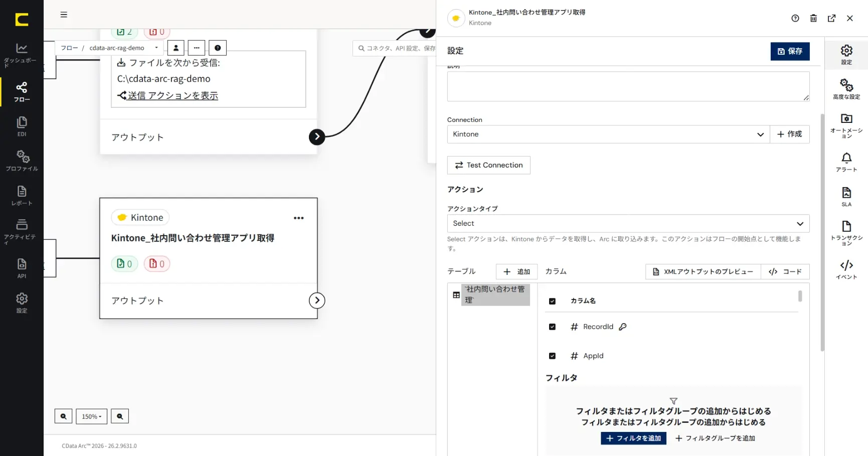This screenshot has height=456, width=868.
Task: Open the EDI sidebar item
Action: pos(22,126)
